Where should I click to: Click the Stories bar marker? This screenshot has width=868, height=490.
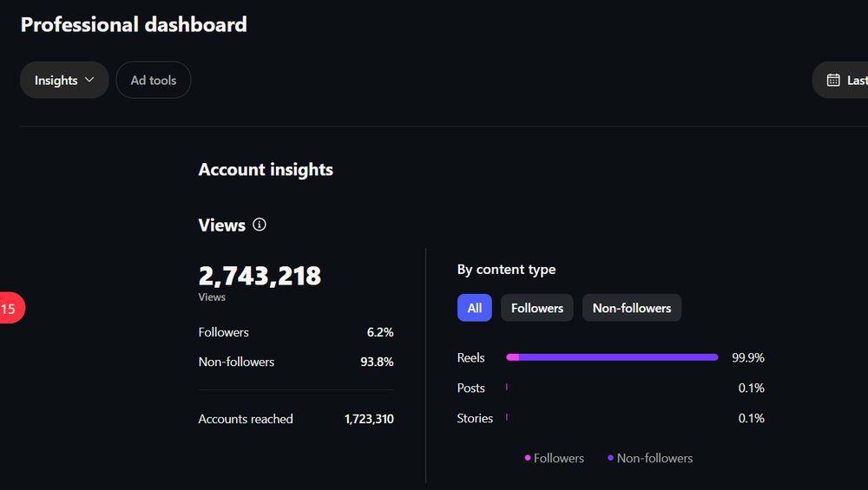(x=507, y=417)
